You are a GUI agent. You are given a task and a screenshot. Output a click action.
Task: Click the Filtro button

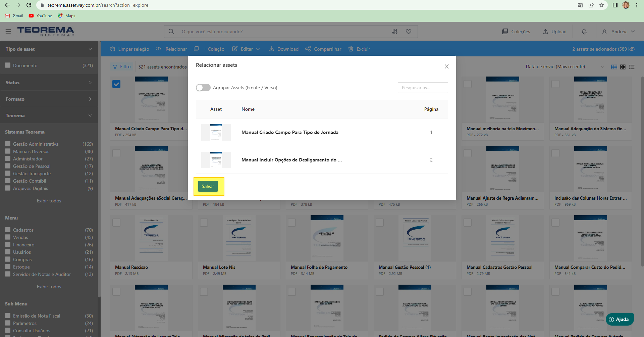122,66
